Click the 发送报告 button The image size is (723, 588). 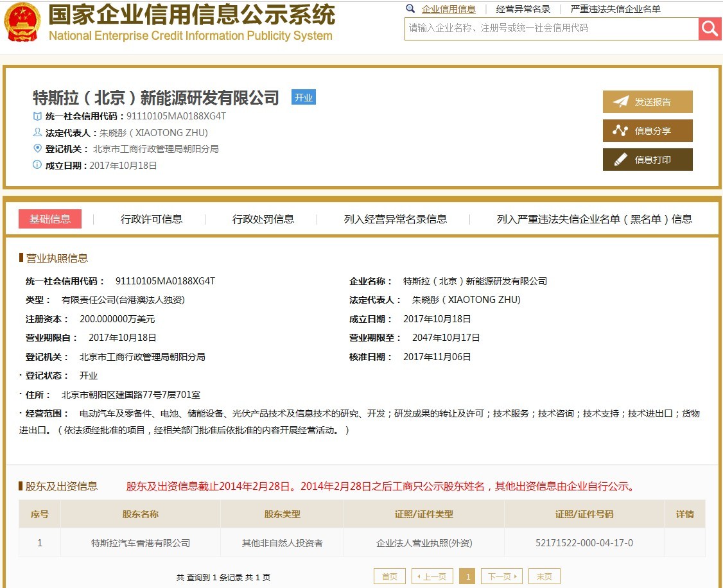tap(647, 102)
